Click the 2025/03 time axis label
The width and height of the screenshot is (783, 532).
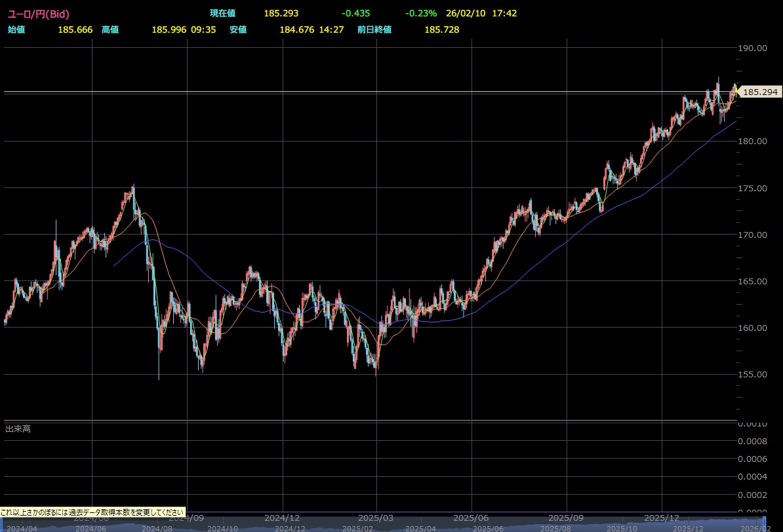(376, 518)
